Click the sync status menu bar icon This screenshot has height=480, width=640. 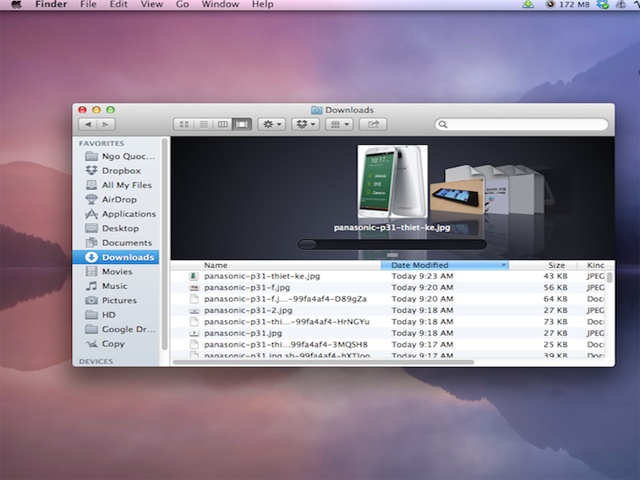pos(602,4)
